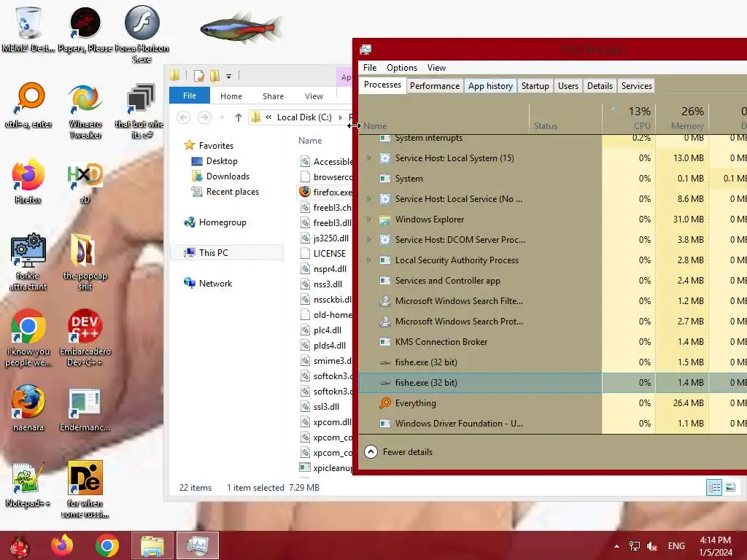
Task: Switch to the Performance tab
Action: click(435, 86)
